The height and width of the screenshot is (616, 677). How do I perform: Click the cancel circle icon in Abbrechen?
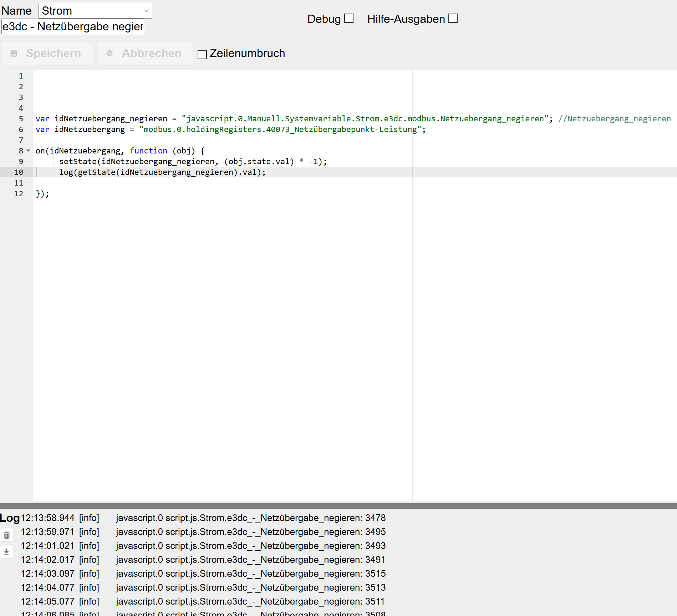110,53
